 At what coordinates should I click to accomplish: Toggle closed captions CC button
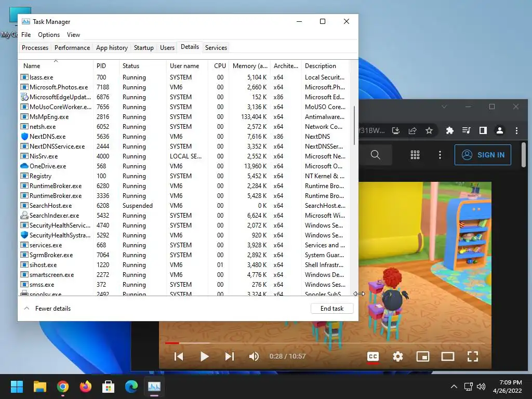373,356
